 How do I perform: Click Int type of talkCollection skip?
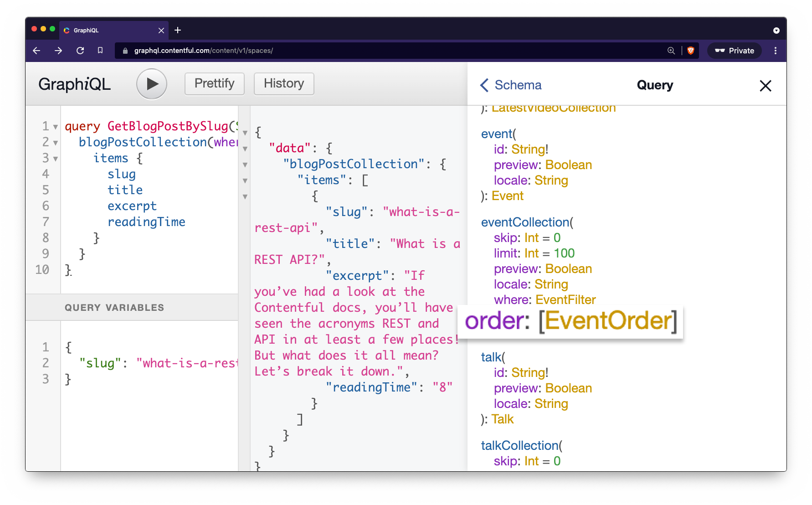coord(532,461)
